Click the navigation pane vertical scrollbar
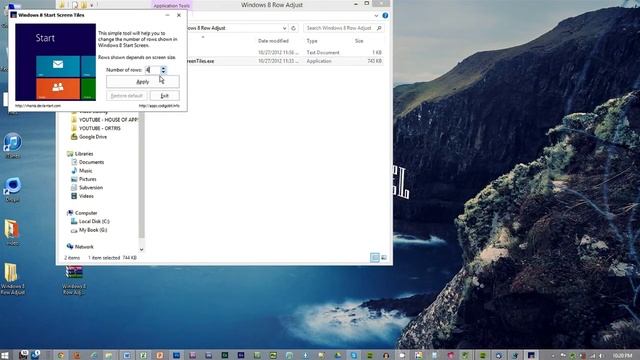 (x=141, y=176)
